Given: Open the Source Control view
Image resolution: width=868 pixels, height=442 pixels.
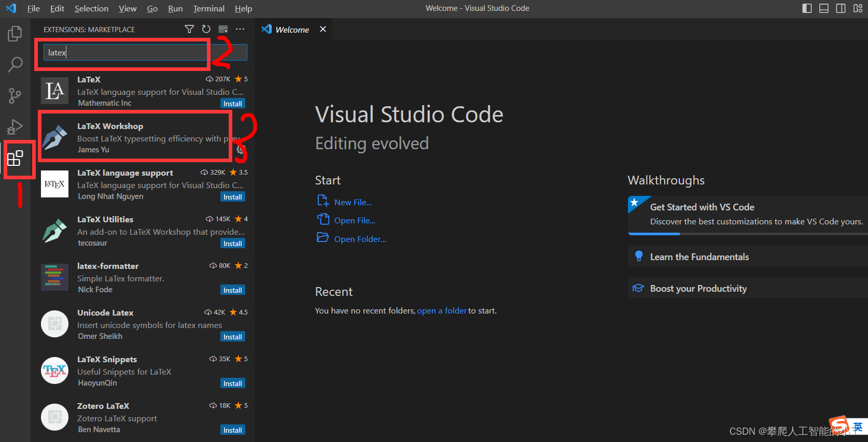Looking at the screenshot, I should pyautogui.click(x=15, y=96).
